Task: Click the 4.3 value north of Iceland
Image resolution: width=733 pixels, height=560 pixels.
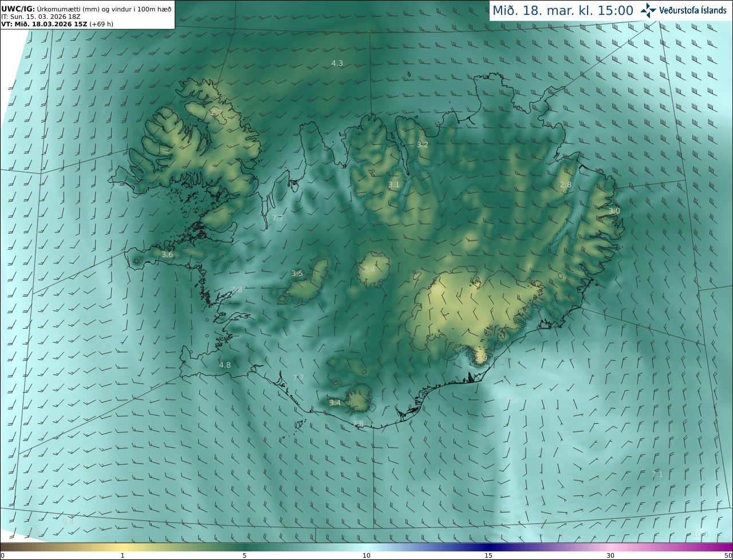Action: pyautogui.click(x=337, y=63)
